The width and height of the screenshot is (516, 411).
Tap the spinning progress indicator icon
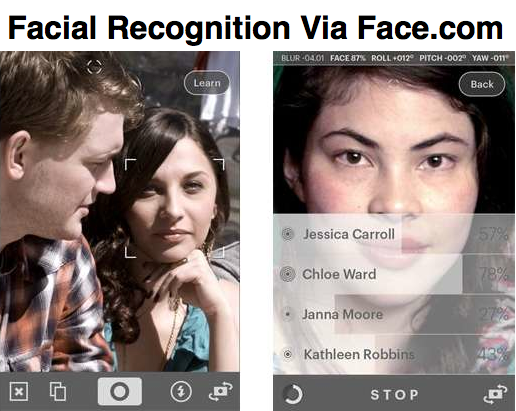tap(293, 395)
